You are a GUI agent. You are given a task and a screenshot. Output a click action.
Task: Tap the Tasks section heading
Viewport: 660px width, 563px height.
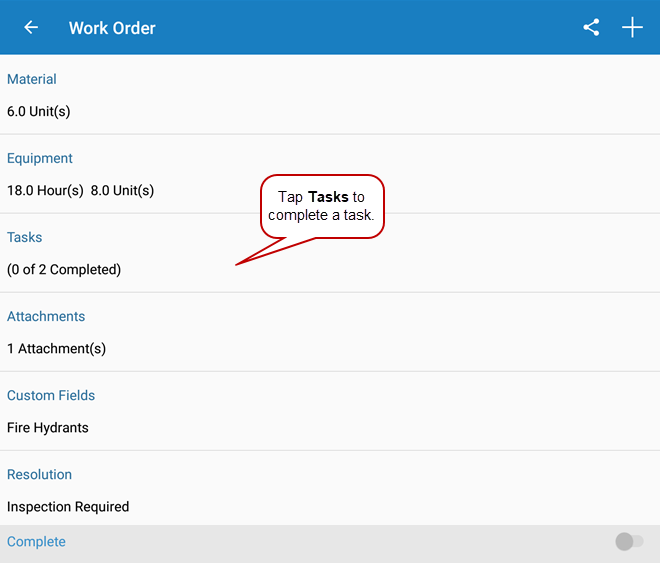click(x=25, y=237)
